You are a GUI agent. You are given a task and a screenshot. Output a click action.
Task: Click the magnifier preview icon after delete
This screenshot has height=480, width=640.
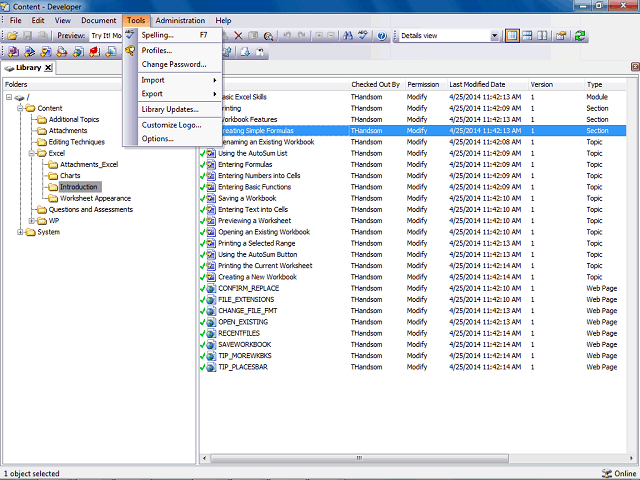click(268, 36)
